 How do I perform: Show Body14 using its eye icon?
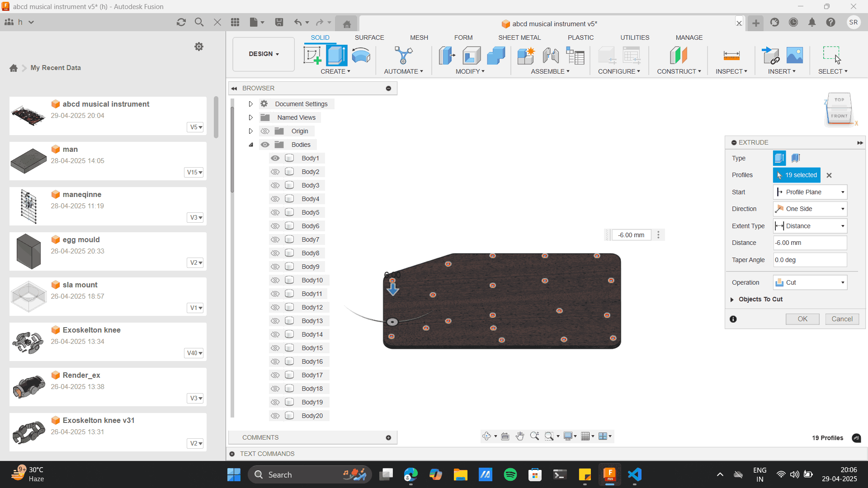click(x=275, y=334)
